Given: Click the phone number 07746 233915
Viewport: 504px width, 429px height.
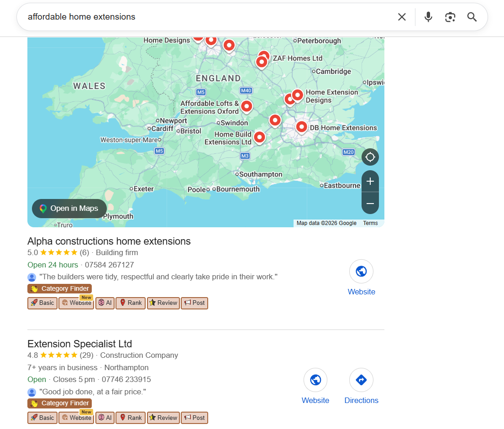Looking at the screenshot, I should click(x=126, y=380).
